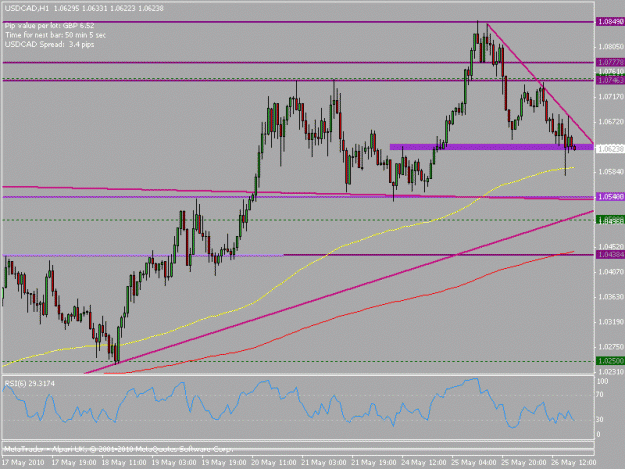625x469 pixels.
Task: Click the current price label 1.06238
Action: pos(610,149)
